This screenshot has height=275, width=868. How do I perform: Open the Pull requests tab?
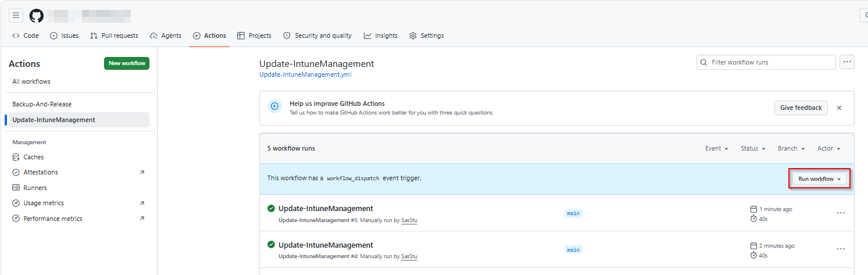[114, 35]
